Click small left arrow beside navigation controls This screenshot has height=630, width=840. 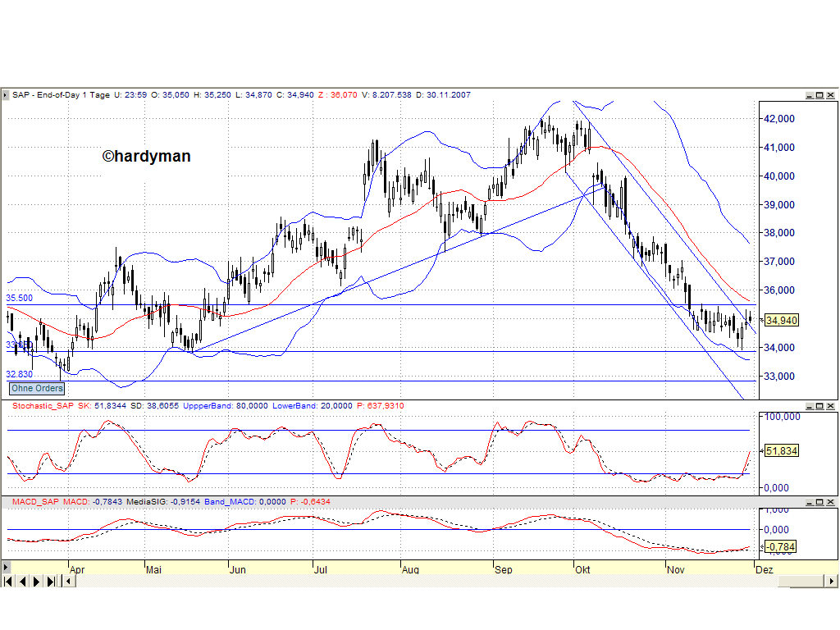tap(67, 582)
